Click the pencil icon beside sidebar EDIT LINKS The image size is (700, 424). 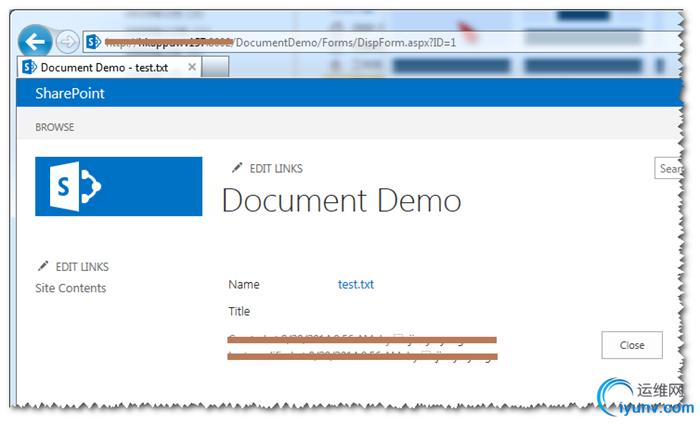pos(43,266)
